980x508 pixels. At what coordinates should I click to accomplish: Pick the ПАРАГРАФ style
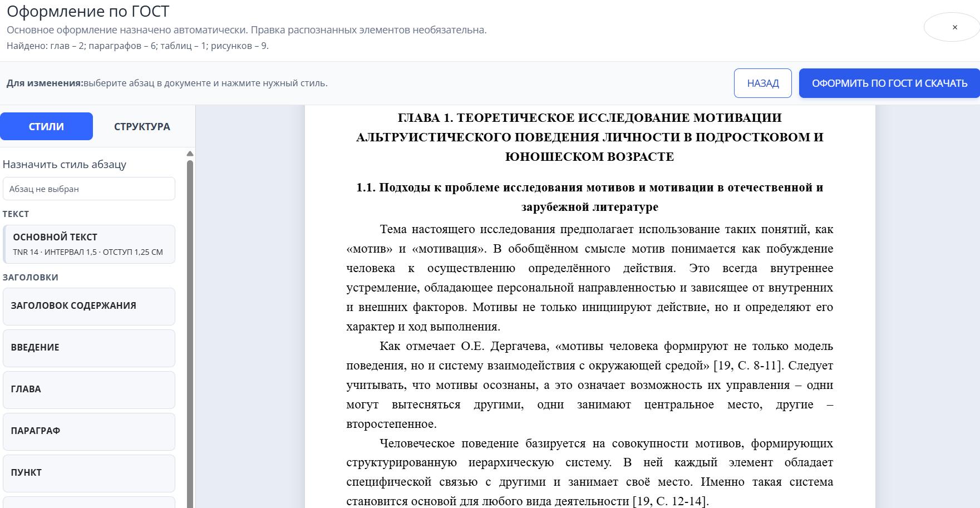[x=89, y=431]
